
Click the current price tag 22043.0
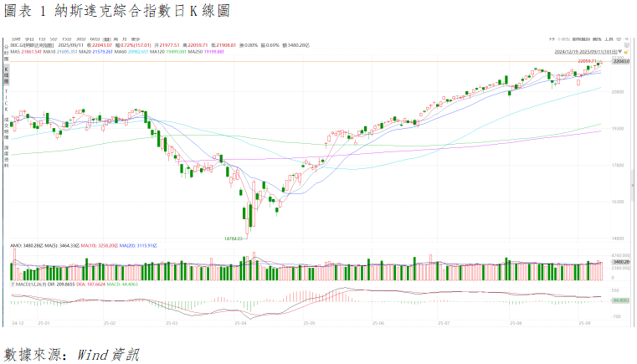(x=621, y=61)
